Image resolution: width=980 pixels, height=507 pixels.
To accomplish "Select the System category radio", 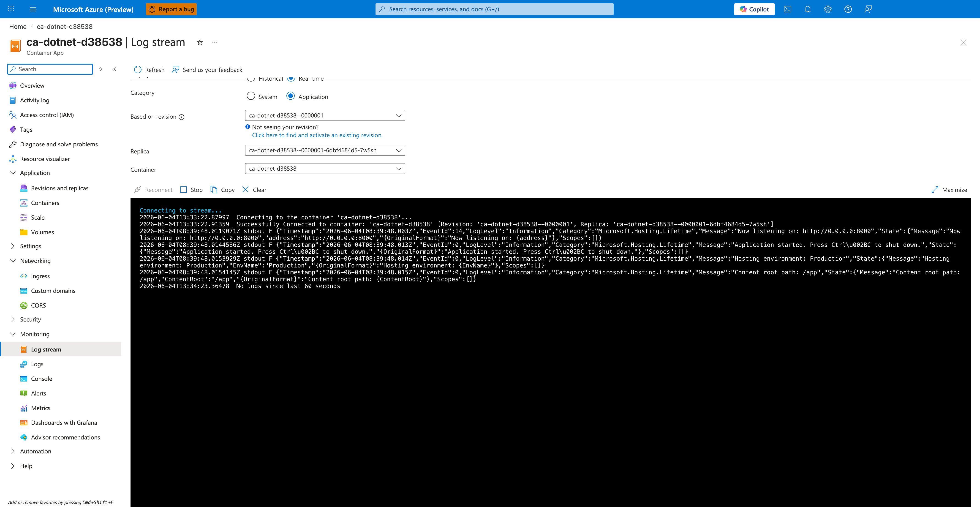I will pyautogui.click(x=251, y=96).
